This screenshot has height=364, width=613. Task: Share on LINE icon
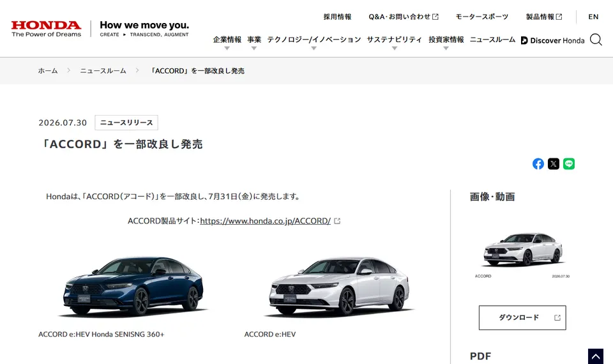[569, 164]
